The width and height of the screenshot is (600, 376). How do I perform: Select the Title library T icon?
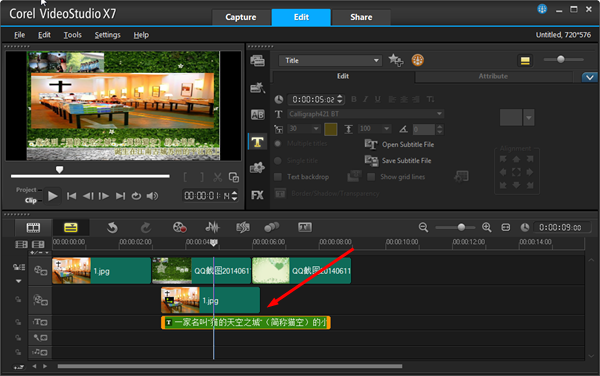(257, 142)
